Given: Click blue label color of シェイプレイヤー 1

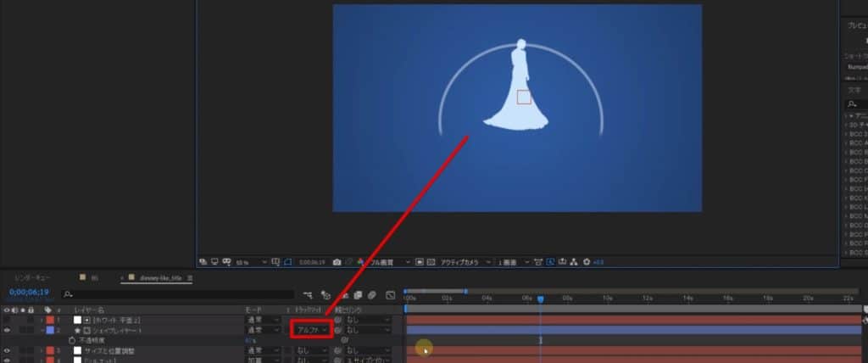Looking at the screenshot, I should point(50,330).
